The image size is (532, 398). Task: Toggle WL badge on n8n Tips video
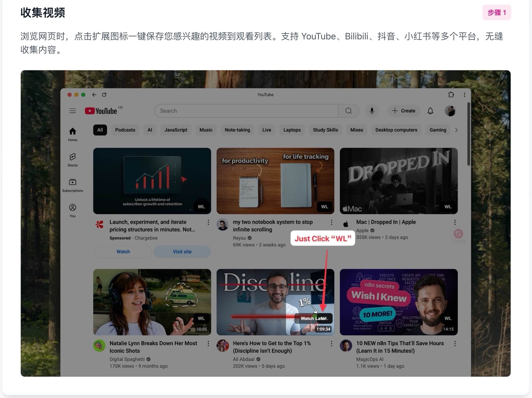coord(448,318)
